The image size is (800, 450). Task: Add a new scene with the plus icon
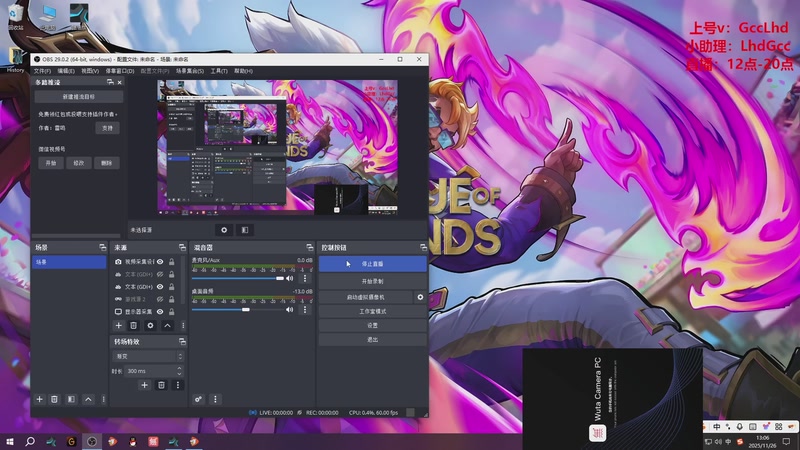pos(39,399)
